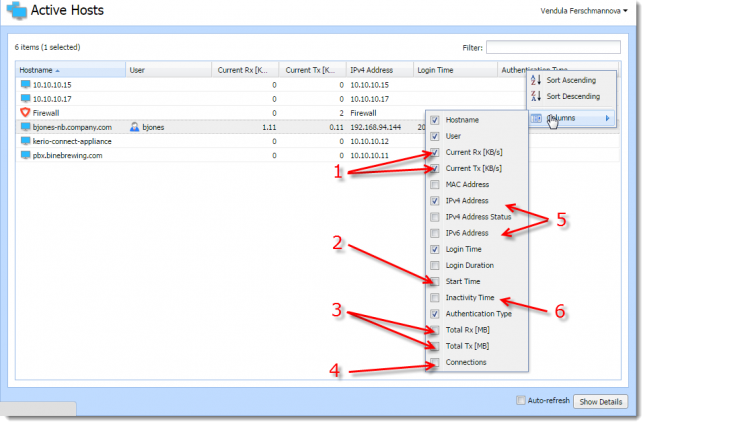The width and height of the screenshot is (750, 422).
Task: Enable the MAC Address column checkbox
Action: pyautogui.click(x=434, y=184)
